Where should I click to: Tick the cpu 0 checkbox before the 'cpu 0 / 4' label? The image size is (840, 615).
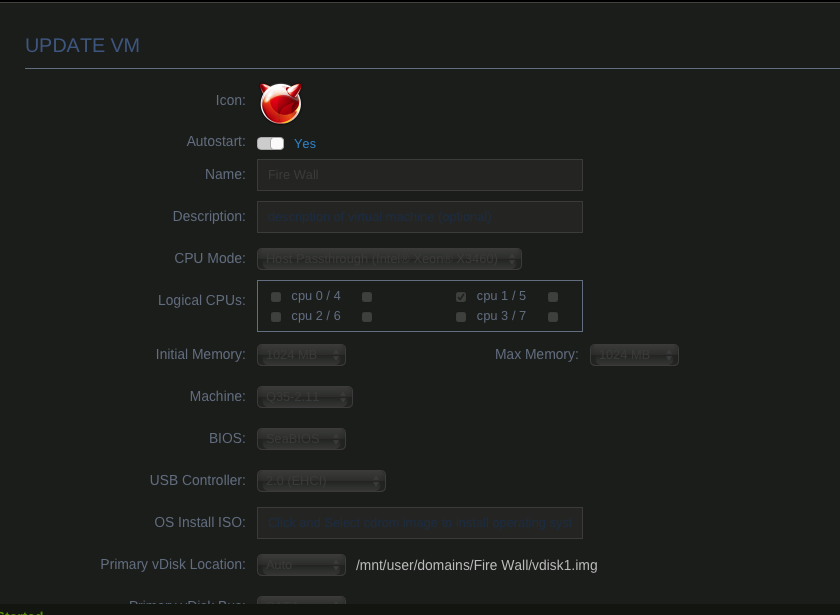coord(276,297)
